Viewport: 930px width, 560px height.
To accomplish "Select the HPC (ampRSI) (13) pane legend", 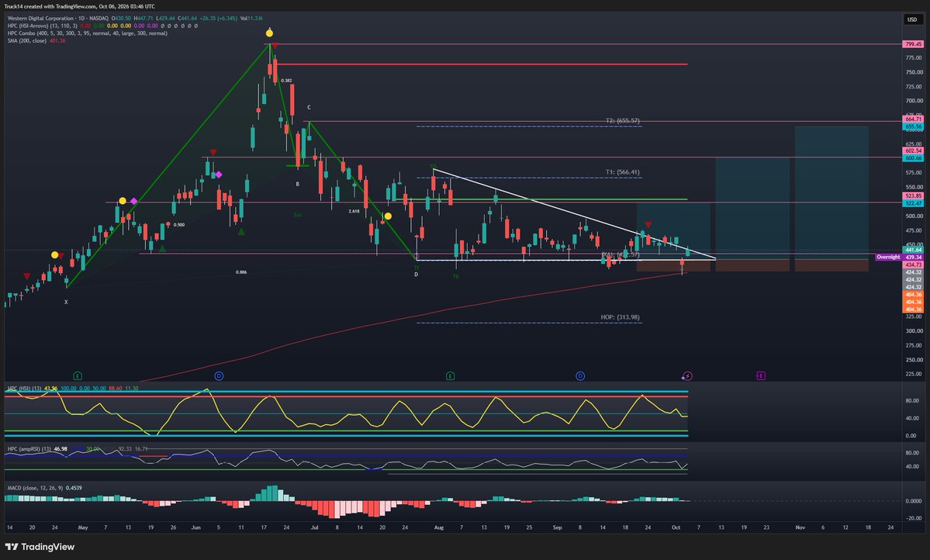I will 29,449.
